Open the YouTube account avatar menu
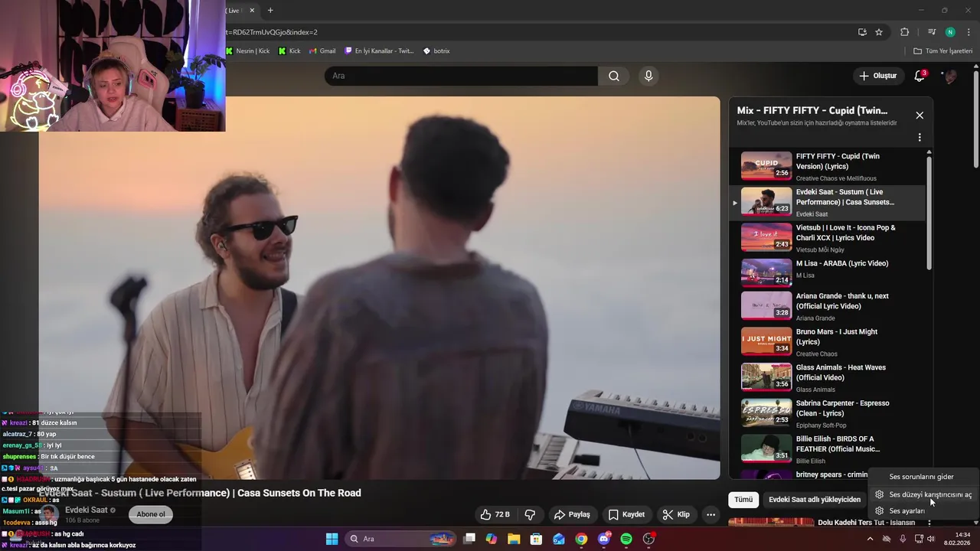Image resolution: width=980 pixels, height=551 pixels. pyautogui.click(x=950, y=76)
